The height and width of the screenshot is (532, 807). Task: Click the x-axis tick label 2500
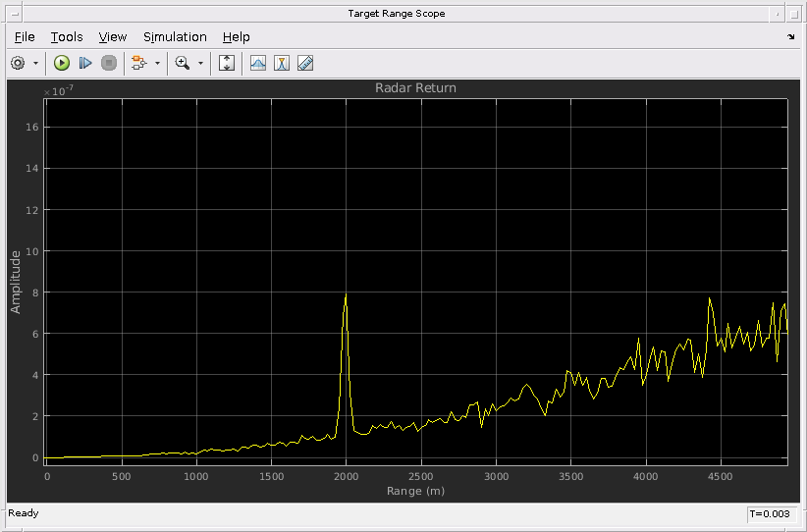pos(420,476)
